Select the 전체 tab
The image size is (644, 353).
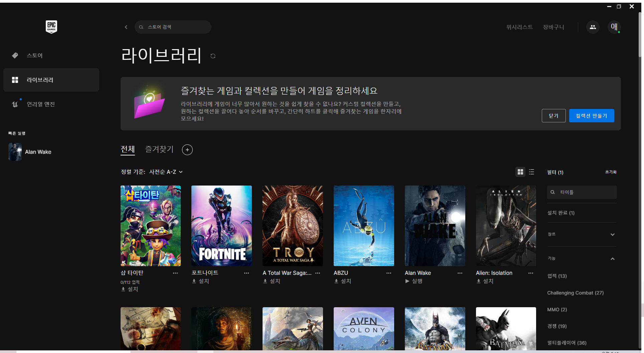tap(128, 149)
